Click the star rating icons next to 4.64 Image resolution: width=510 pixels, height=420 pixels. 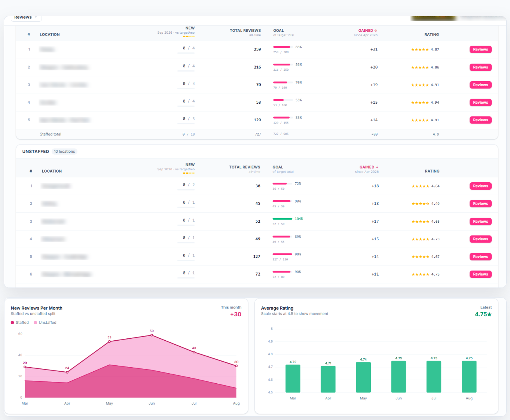tap(421, 186)
